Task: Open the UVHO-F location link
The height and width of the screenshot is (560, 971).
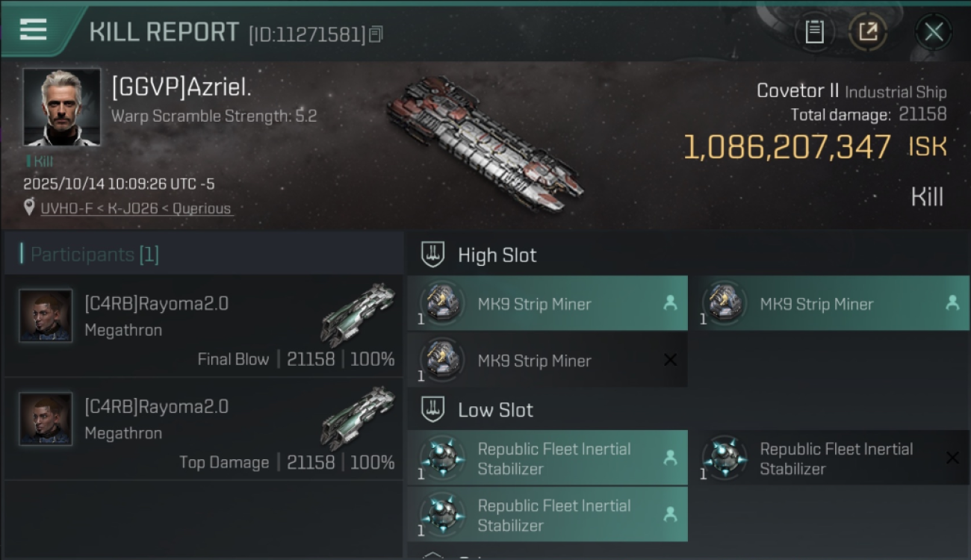Action: click(137, 208)
